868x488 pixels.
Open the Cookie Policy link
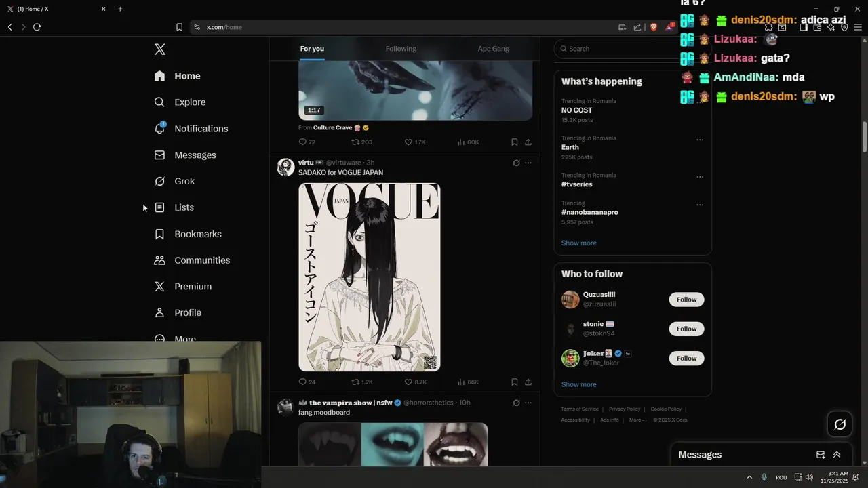(x=666, y=409)
